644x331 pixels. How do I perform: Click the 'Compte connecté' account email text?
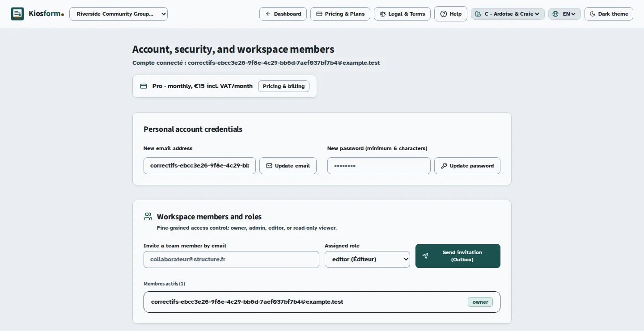[256, 63]
